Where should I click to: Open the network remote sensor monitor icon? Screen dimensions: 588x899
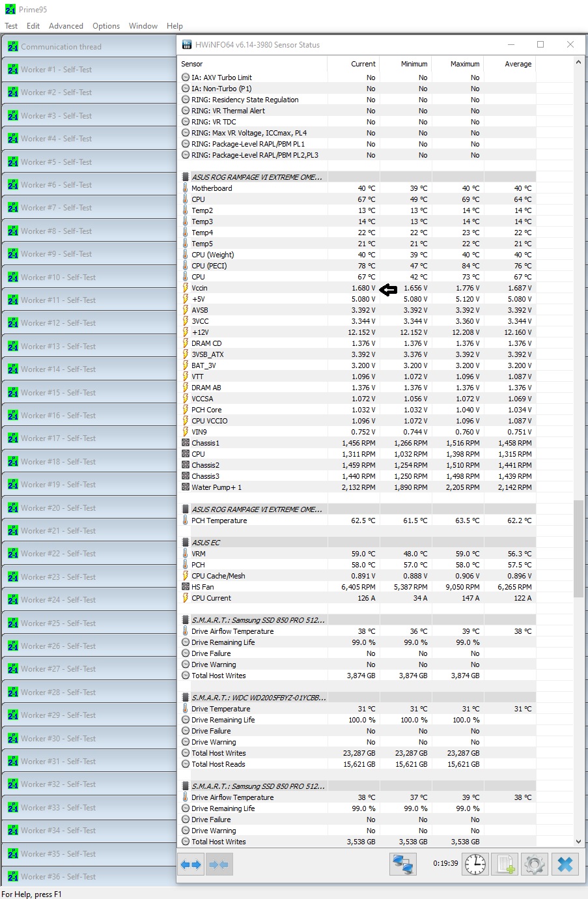pos(404,864)
